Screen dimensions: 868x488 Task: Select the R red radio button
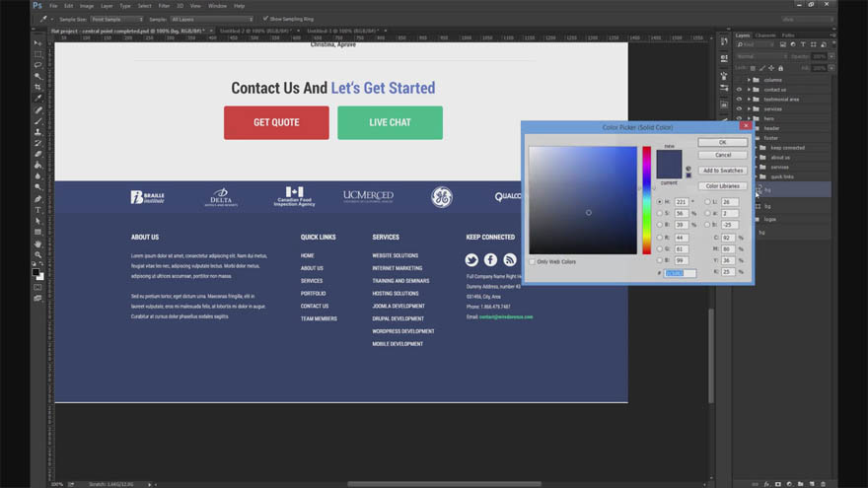click(659, 238)
